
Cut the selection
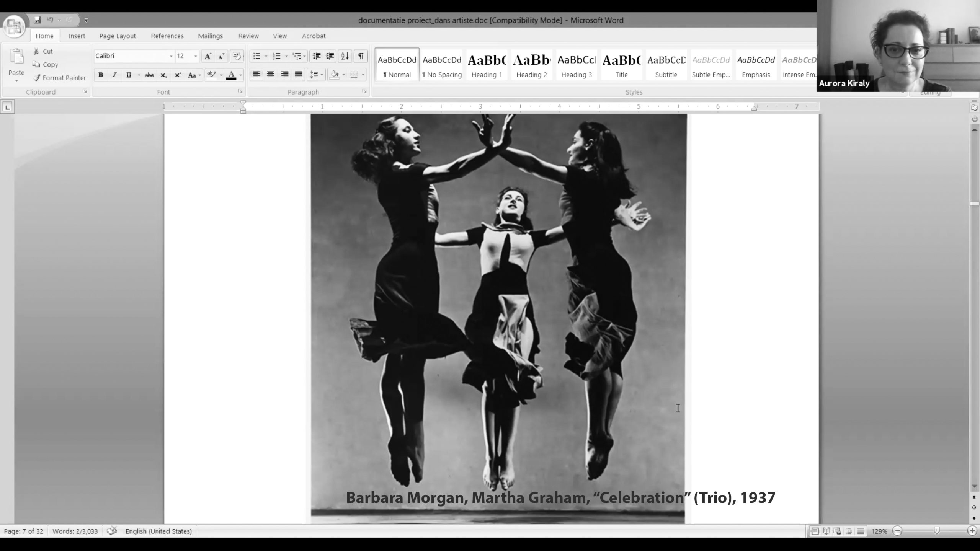(x=43, y=51)
